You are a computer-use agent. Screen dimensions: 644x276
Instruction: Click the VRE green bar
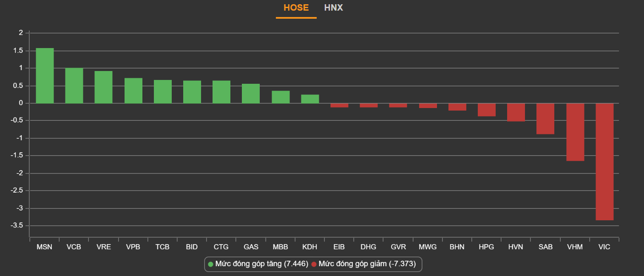103,87
